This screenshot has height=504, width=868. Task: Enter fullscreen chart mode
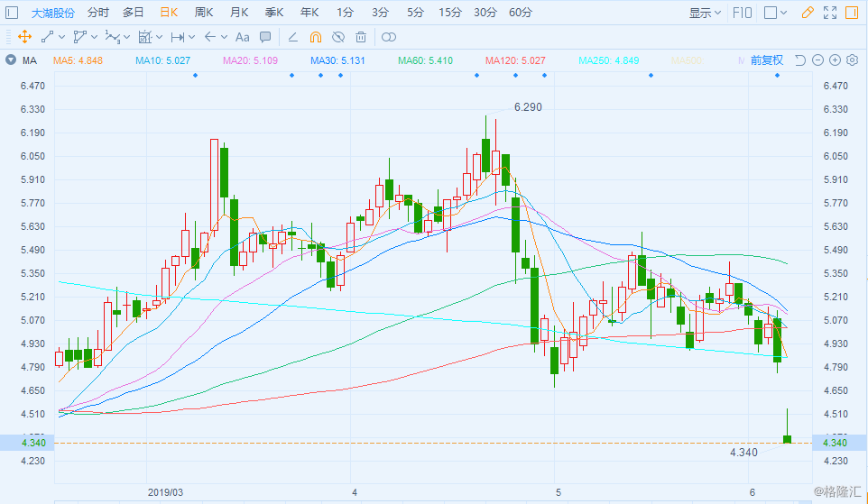[829, 13]
